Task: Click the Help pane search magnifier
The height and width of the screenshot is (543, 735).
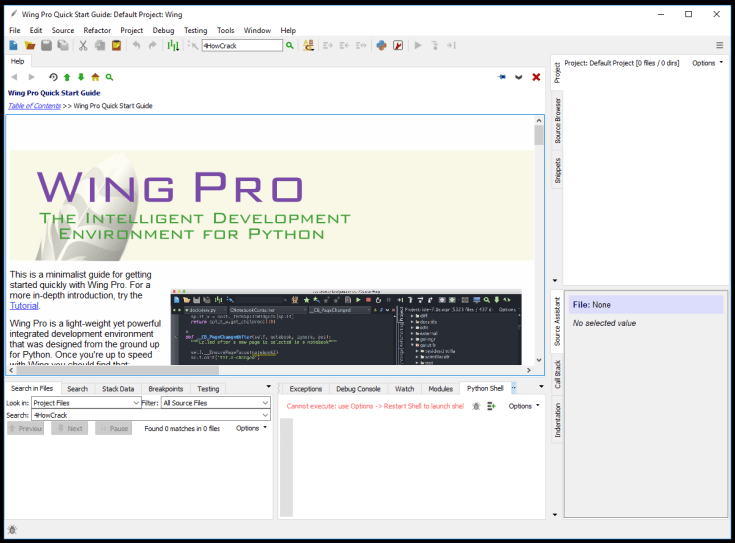Action: click(109, 77)
